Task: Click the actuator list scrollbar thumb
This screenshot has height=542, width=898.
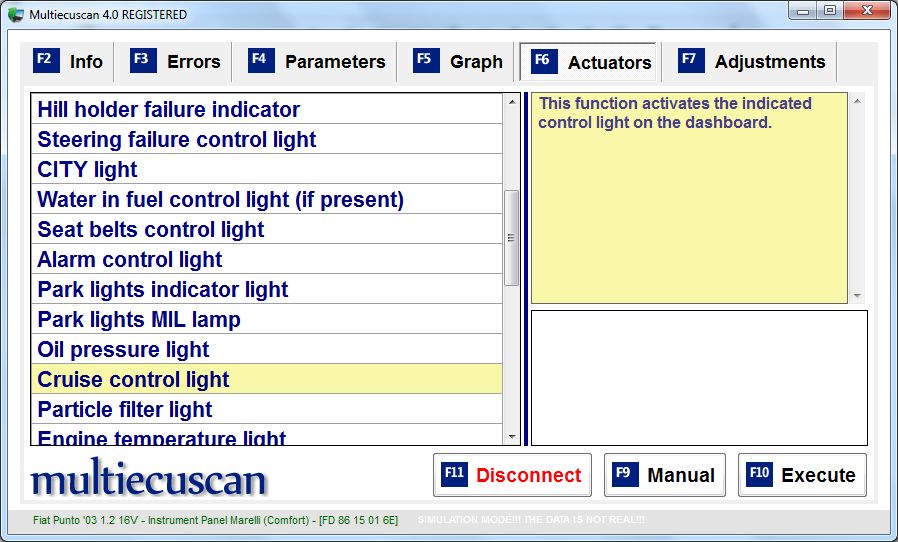Action: 511,238
